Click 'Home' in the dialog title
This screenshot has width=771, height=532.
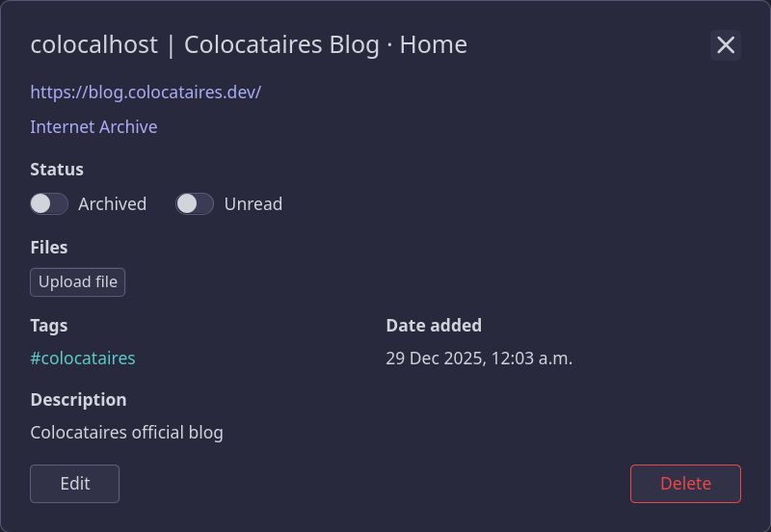click(x=434, y=45)
